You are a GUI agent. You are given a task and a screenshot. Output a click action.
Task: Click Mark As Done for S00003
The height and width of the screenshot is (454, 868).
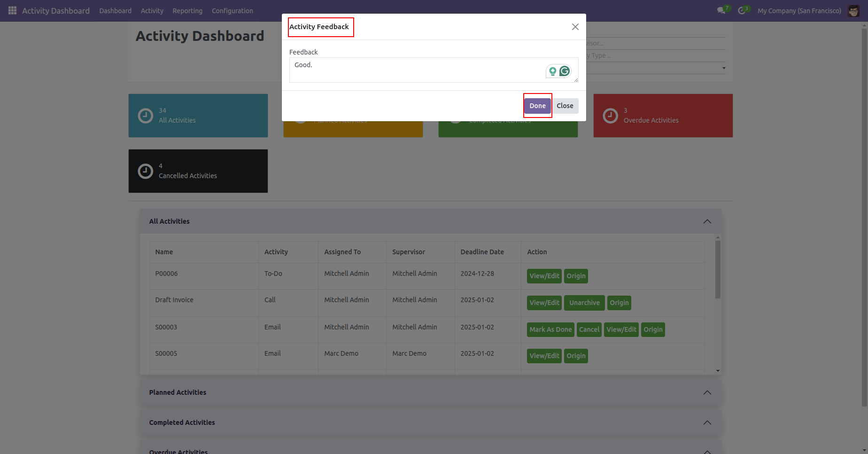tap(550, 329)
